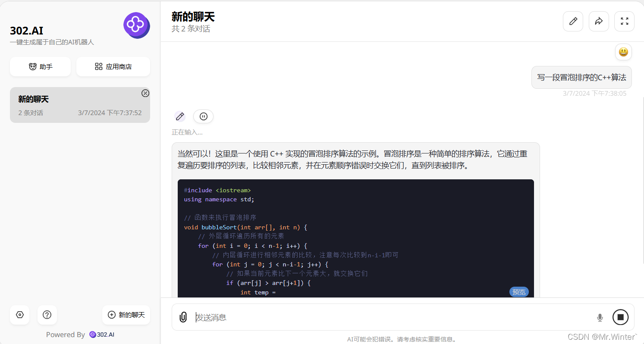Attach a file with the paperclip icon
Viewport: 644px width, 344px height.
coord(183,317)
